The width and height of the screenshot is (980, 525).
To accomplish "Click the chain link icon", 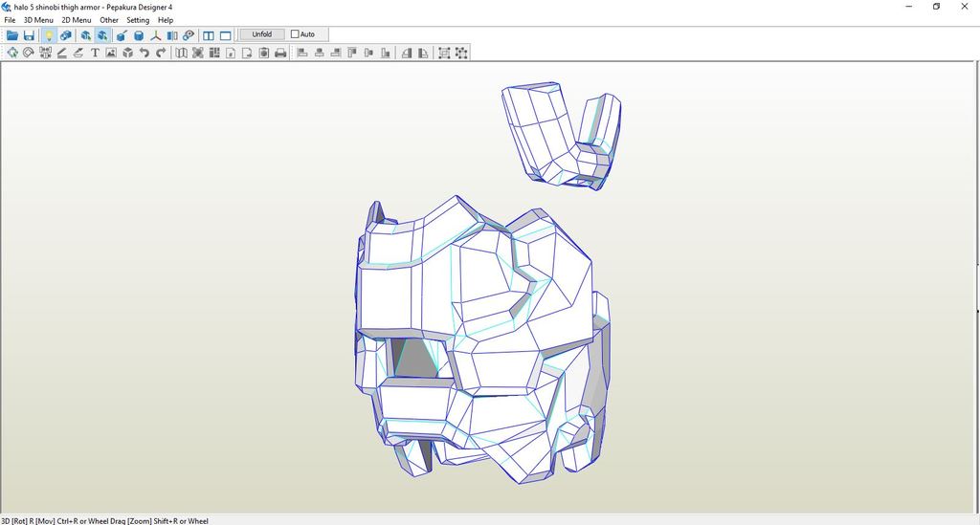I will (189, 35).
